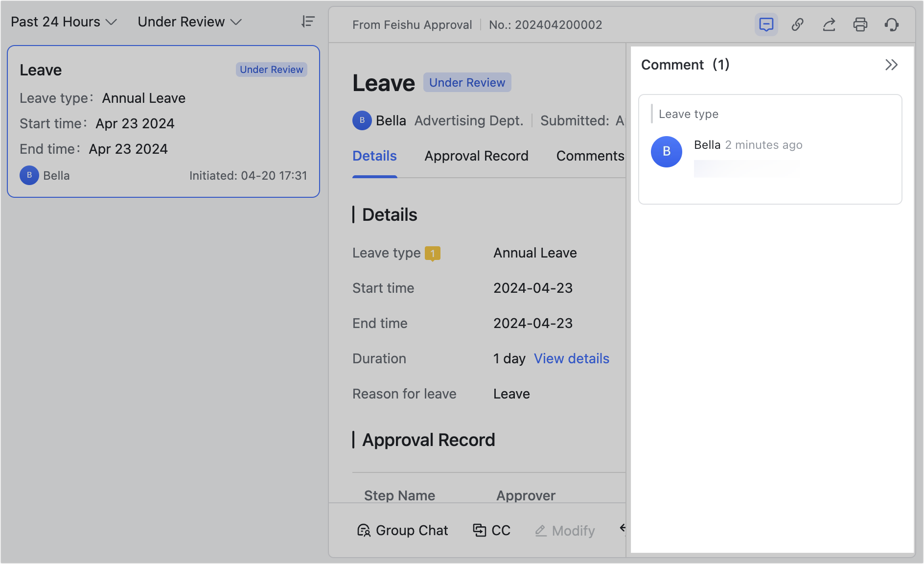
Task: Open the Past 24 Hours filter dropdown
Action: tap(64, 22)
